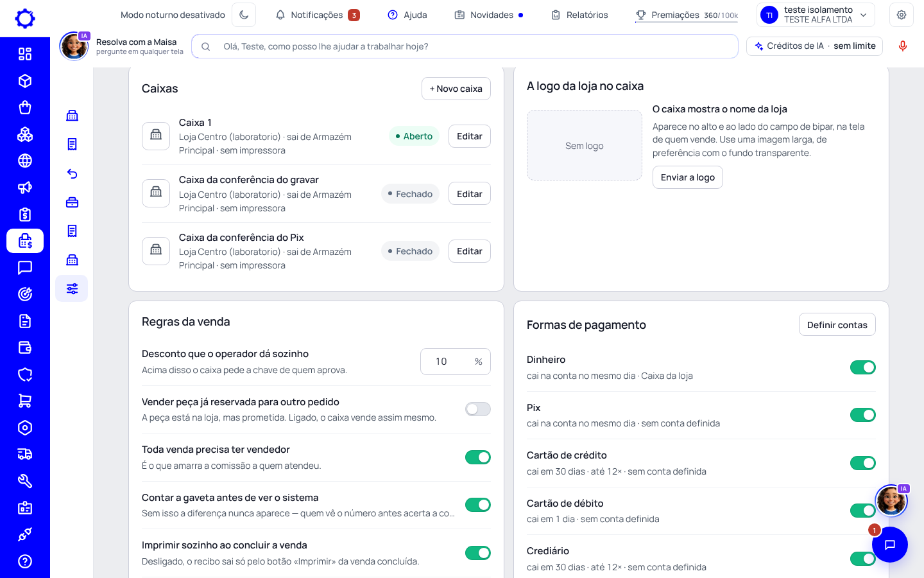Open the wallet icon in the sidebar
The height and width of the screenshot is (578, 924).
click(25, 347)
